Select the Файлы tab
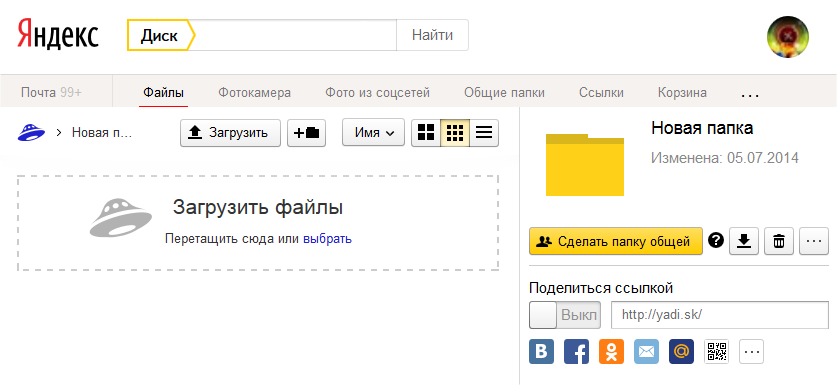 [163, 92]
